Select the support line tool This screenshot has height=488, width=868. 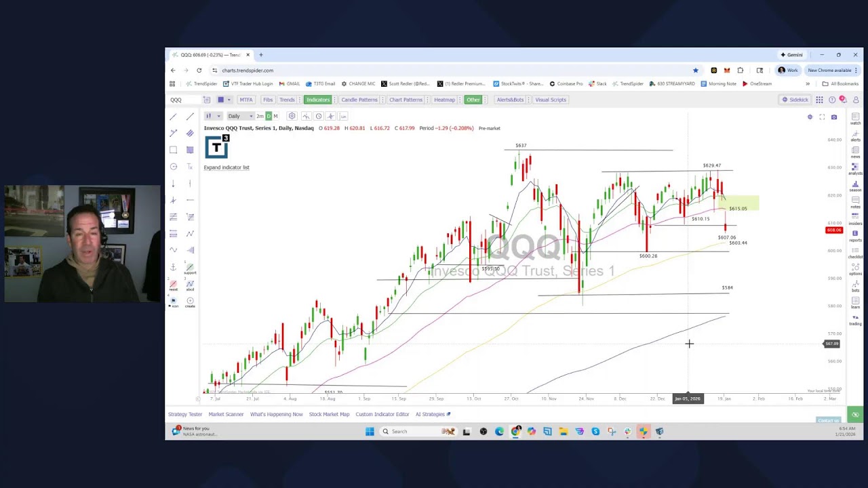click(190, 269)
